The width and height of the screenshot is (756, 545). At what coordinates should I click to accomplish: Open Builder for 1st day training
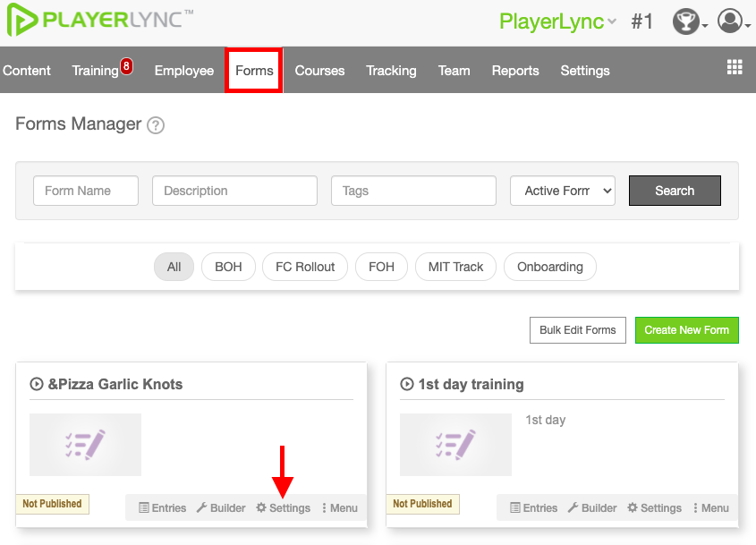[592, 508]
